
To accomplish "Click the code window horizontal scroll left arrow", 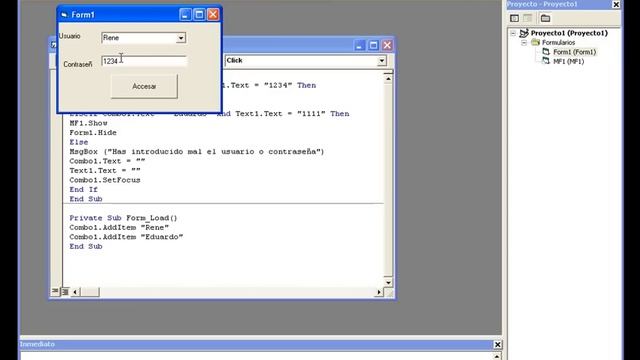I will tap(75, 292).
